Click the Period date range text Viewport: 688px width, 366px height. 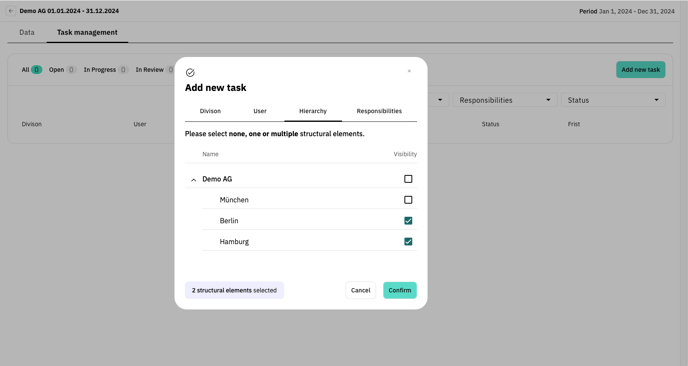[x=627, y=11]
